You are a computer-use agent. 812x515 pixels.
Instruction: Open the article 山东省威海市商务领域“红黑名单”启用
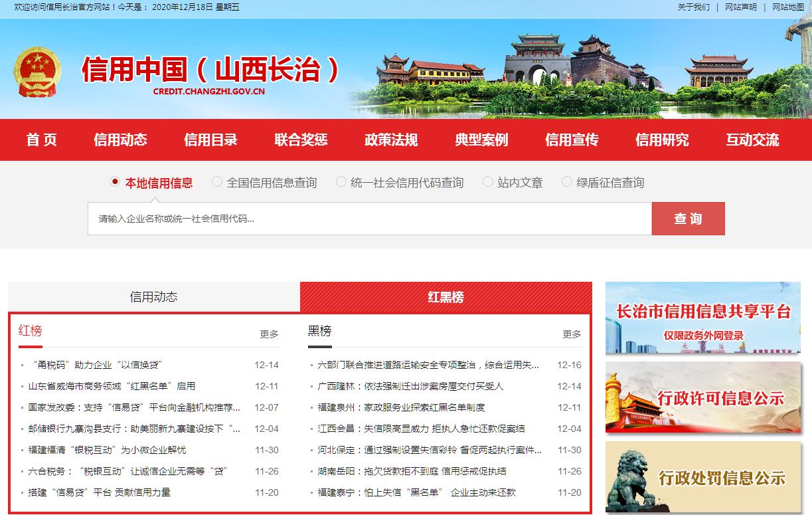tap(112, 386)
